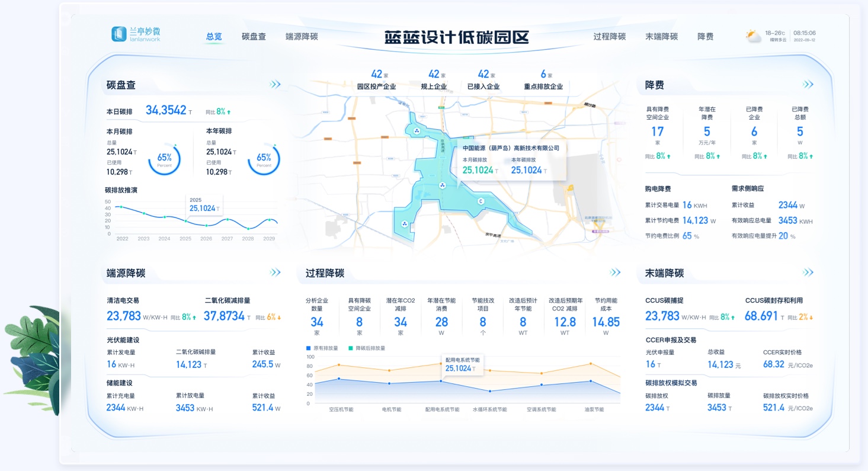Click the 'C' marker icon on the map

pos(481,201)
